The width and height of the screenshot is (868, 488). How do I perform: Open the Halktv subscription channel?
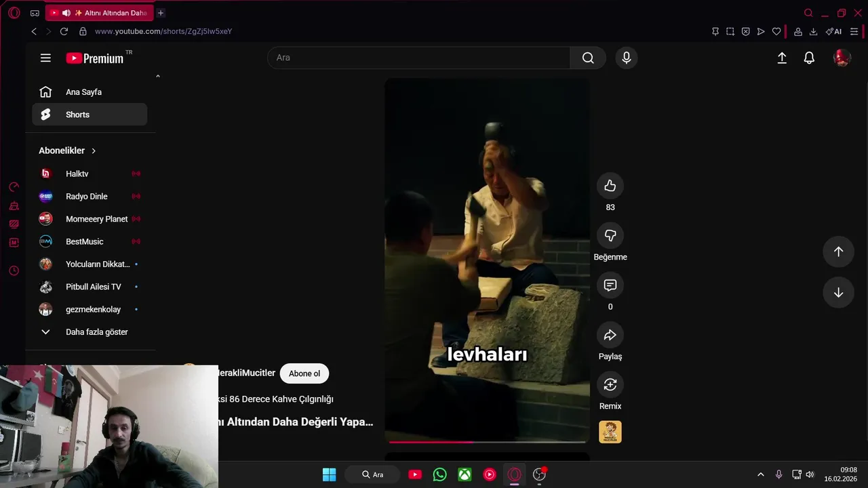90,174
